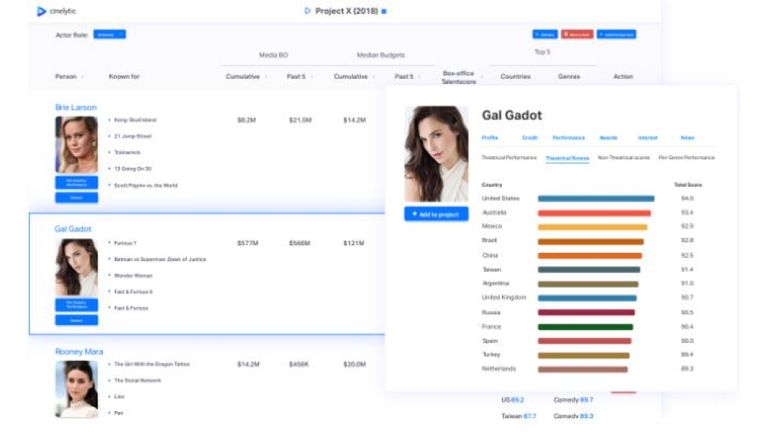Click the Mexico score bar

(x=592, y=227)
